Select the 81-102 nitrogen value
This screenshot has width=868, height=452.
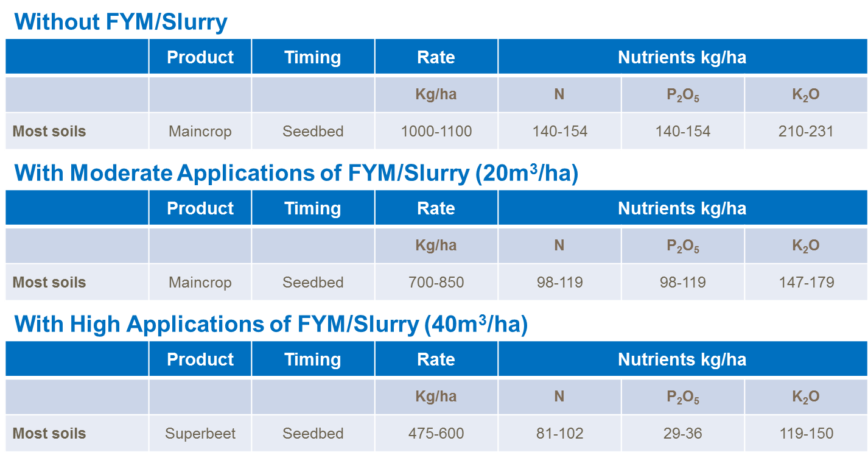[x=559, y=434]
